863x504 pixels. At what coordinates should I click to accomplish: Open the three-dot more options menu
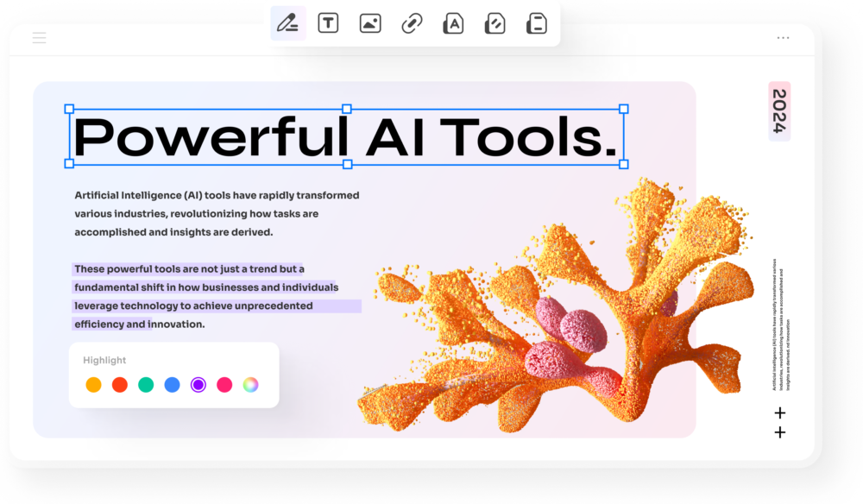click(783, 38)
